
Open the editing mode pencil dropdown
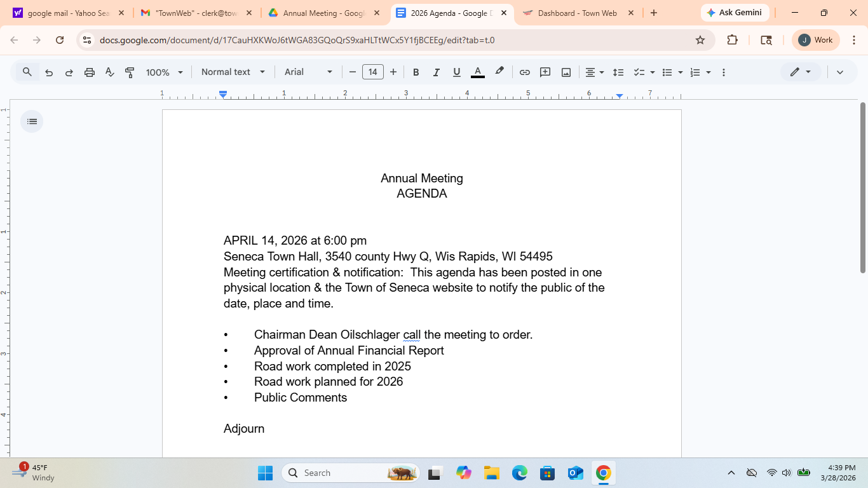801,72
